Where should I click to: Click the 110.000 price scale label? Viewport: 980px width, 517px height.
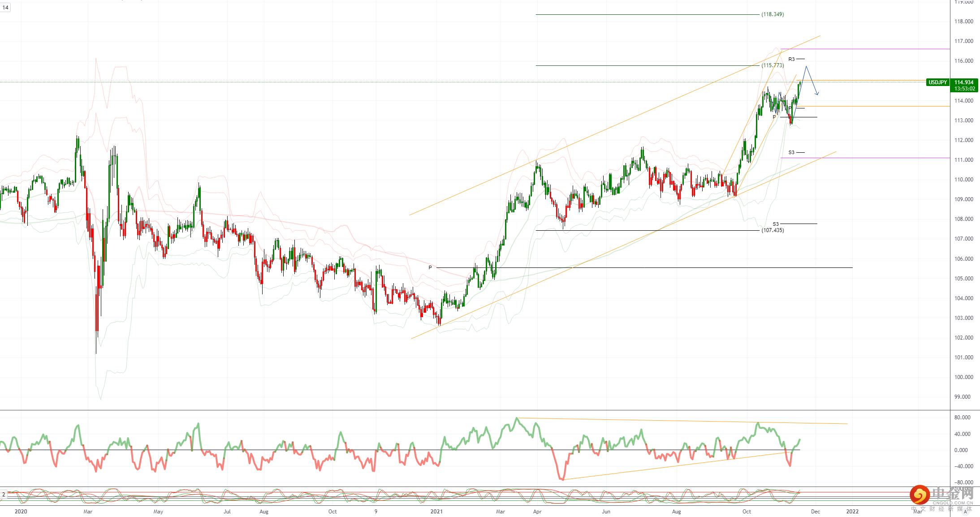coord(963,180)
